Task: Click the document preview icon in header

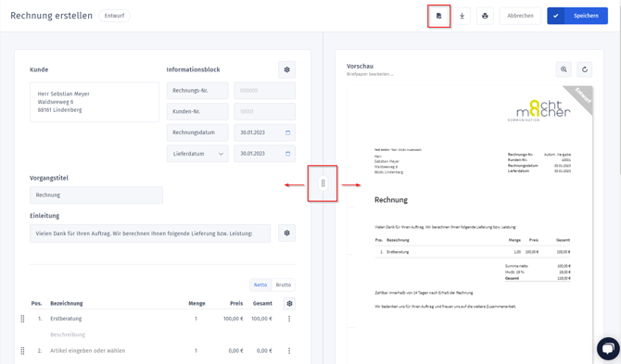Action: pos(438,16)
